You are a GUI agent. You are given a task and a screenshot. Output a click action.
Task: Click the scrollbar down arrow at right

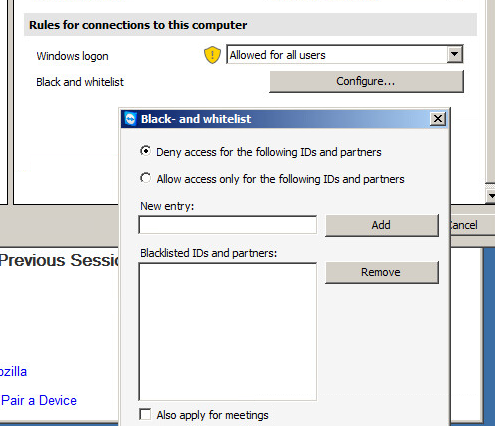coord(490,196)
